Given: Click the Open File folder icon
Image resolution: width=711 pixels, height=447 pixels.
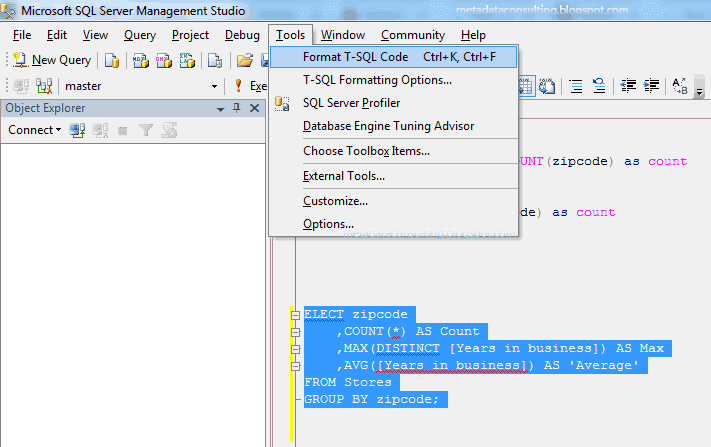Looking at the screenshot, I should (x=245, y=60).
